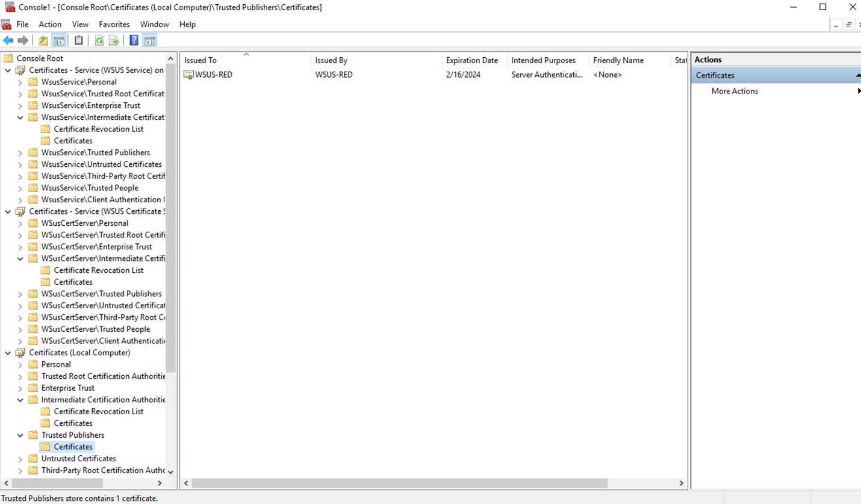The height and width of the screenshot is (504, 861).
Task: Click the Console Root folder icon
Action: [x=8, y=58]
